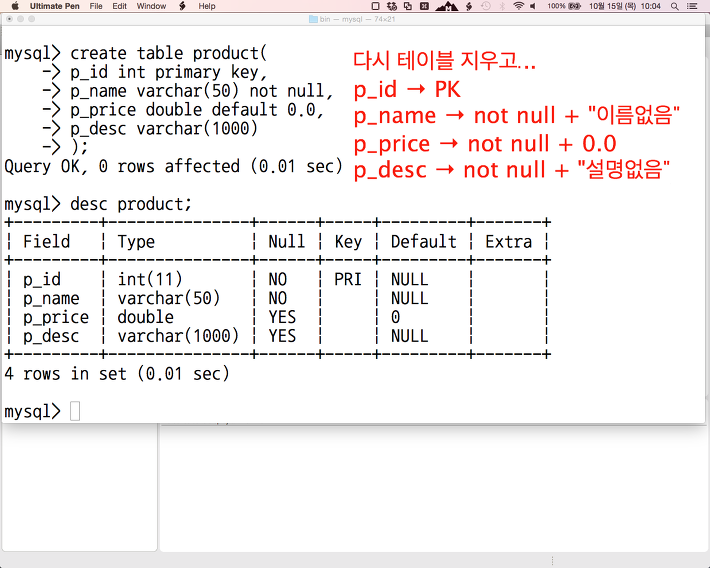Click the terminal window minimize button
This screenshot has height=568, width=710.
tap(20, 19)
